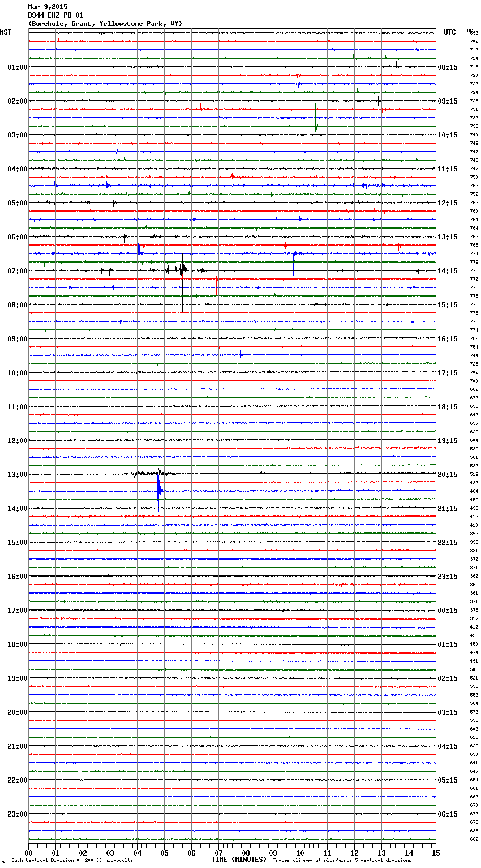The image size is (481, 868).
Task: Select the 23:00 MST row label
Action: pos(18,814)
